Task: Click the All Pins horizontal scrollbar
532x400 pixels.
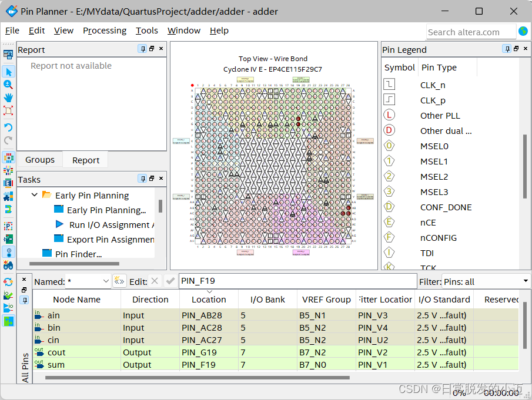Action: coord(197,378)
